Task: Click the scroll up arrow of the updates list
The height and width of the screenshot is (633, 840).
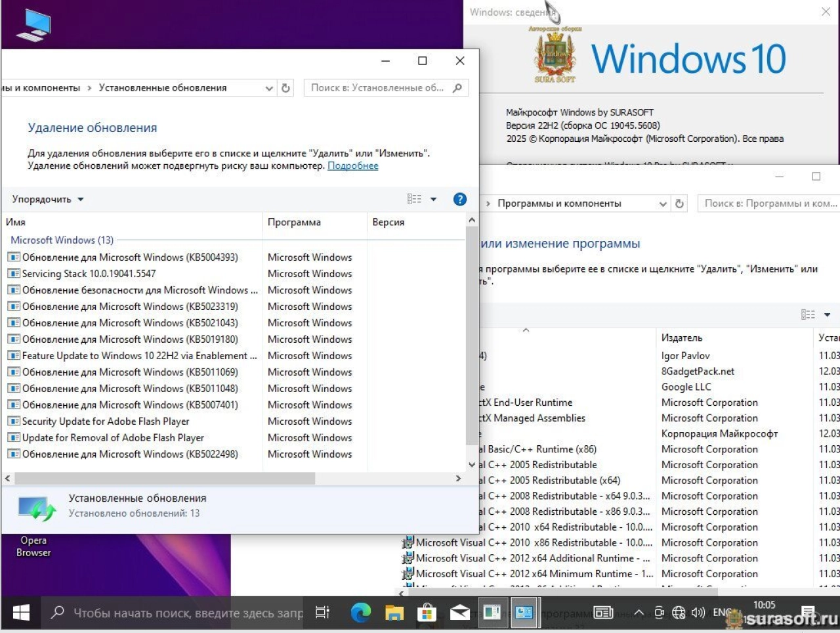Action: click(471, 220)
